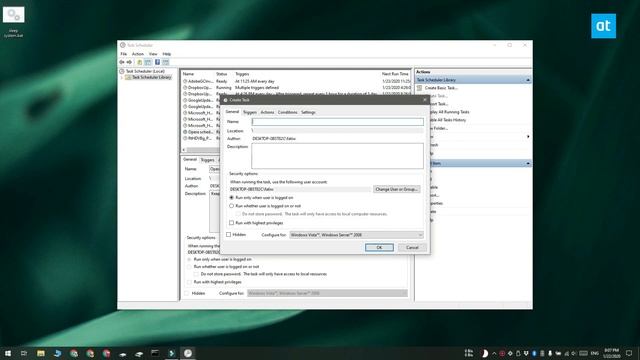640x360 pixels.
Task: Open the greyed Configure for dropdown in background pane
Action: (327, 293)
